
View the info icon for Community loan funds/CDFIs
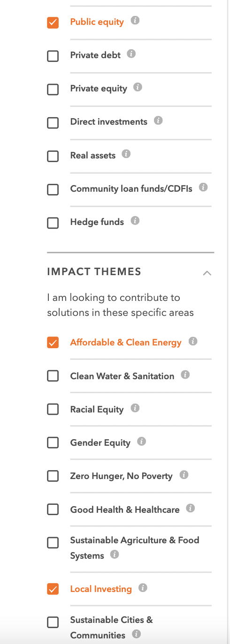click(x=203, y=187)
